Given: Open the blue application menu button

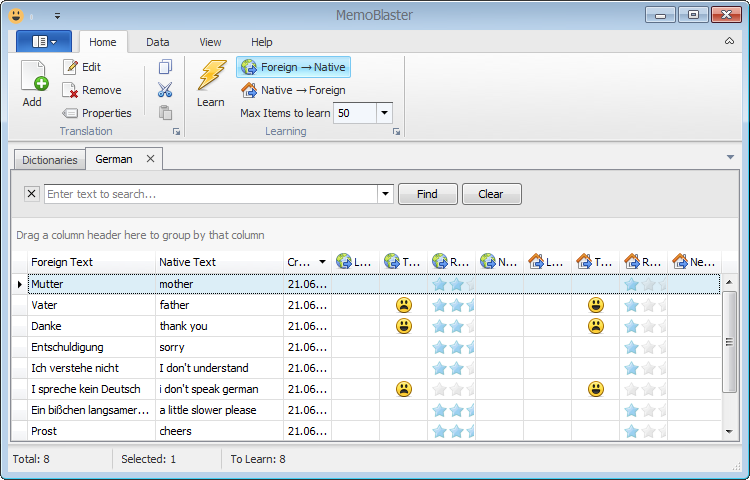Looking at the screenshot, I should pyautogui.click(x=44, y=42).
